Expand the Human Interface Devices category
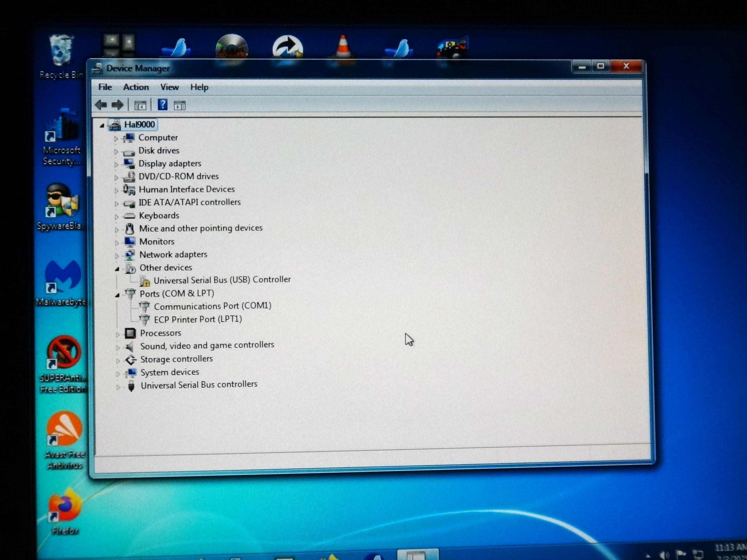The width and height of the screenshot is (747, 560). pyautogui.click(x=116, y=190)
